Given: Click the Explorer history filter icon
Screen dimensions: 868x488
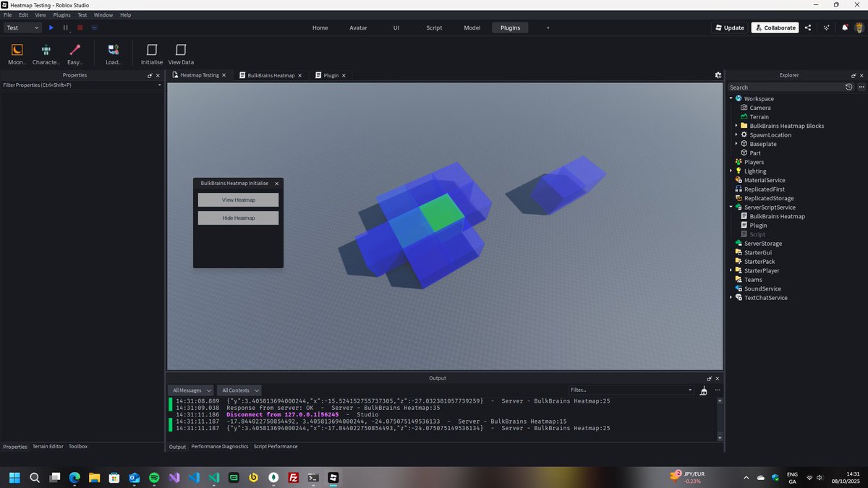Looking at the screenshot, I should coord(849,87).
